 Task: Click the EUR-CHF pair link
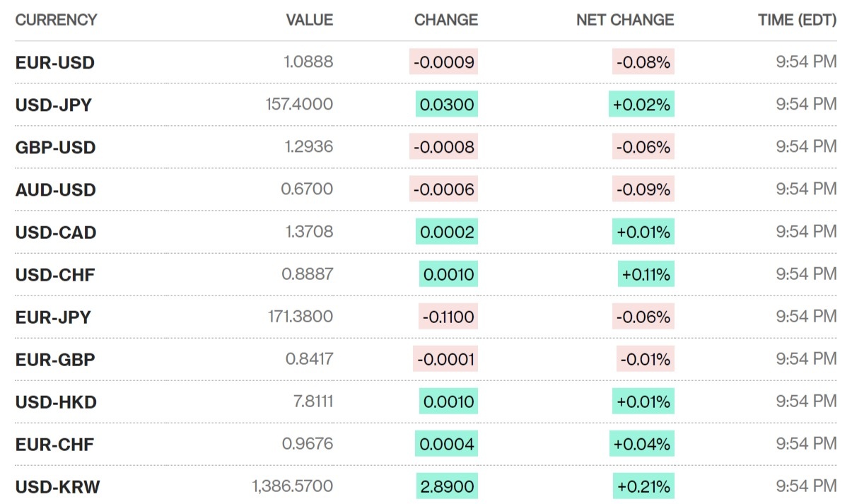point(54,444)
